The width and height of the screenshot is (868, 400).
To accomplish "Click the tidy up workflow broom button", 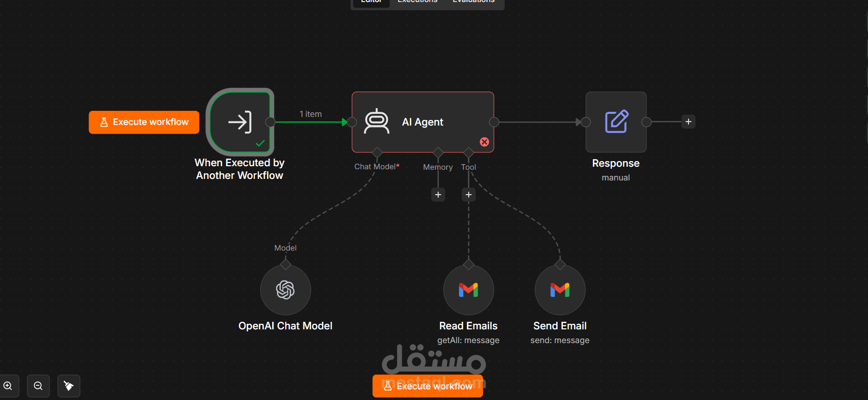I will [x=69, y=386].
